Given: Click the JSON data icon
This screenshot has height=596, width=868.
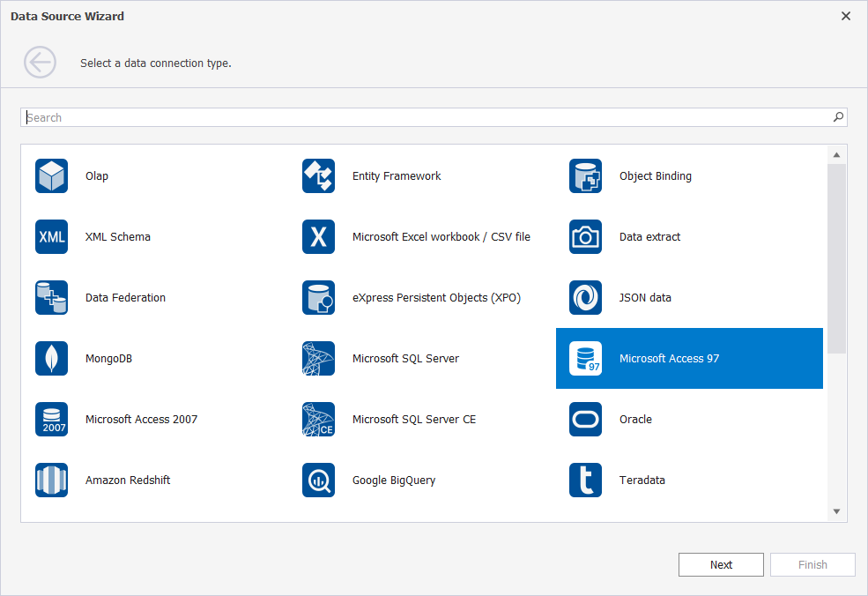Looking at the screenshot, I should click(x=585, y=297).
